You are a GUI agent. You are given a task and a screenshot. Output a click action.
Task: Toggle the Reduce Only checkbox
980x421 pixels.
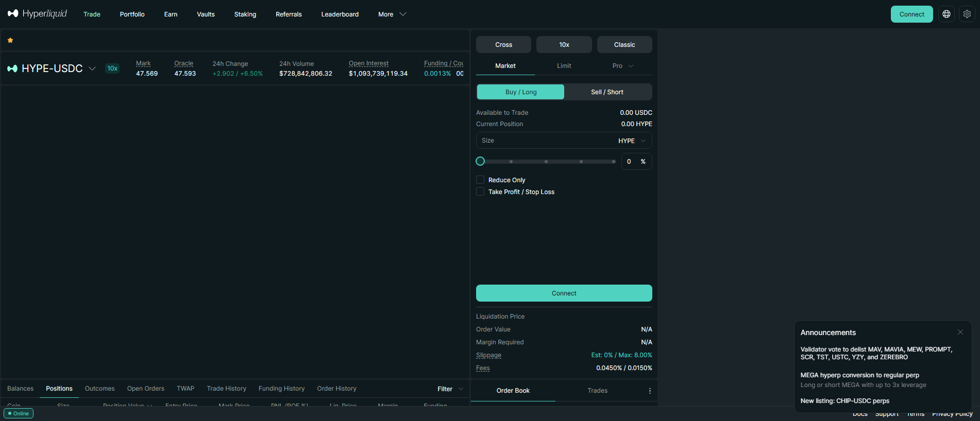click(x=480, y=180)
